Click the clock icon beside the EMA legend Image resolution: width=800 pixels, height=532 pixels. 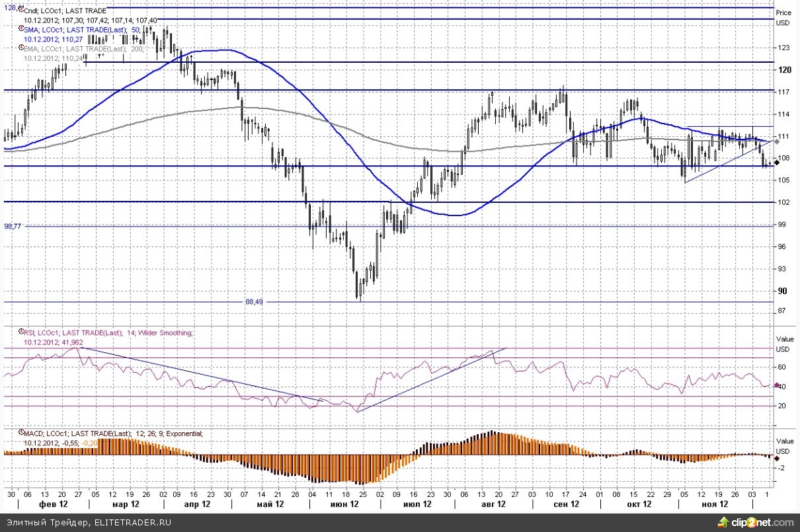(x=20, y=49)
